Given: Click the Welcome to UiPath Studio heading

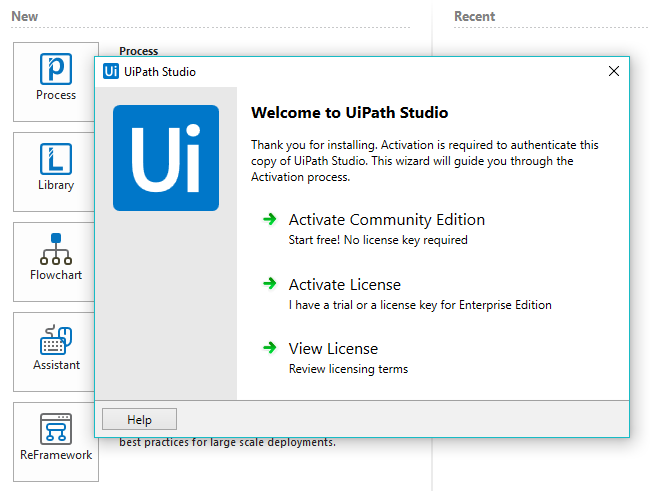Looking at the screenshot, I should coord(349,113).
